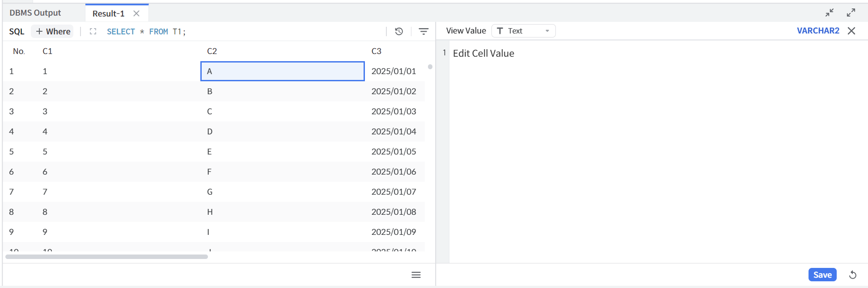The height and width of the screenshot is (288, 868).
Task: Click the expand SQL brackets icon
Action: [93, 31]
